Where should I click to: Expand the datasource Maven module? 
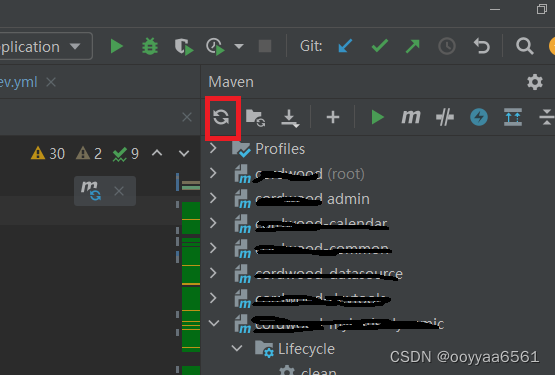point(213,273)
